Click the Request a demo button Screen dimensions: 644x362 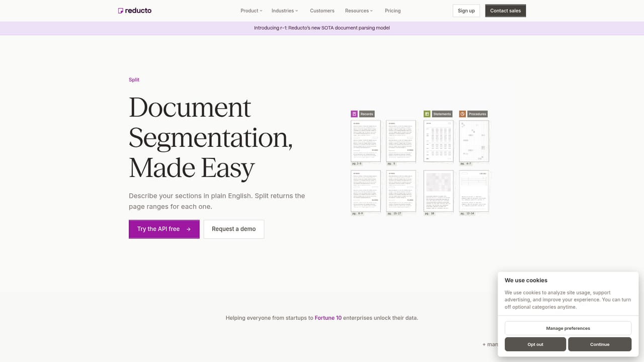point(233,229)
